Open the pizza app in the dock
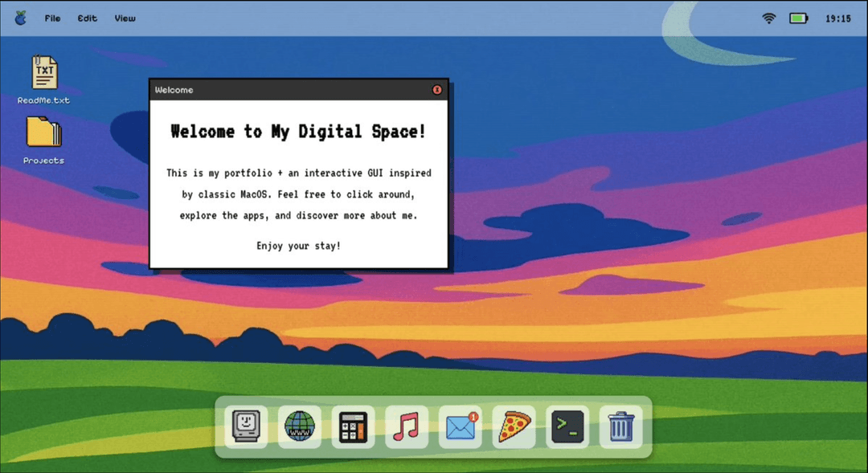Image resolution: width=868 pixels, height=473 pixels. (x=513, y=426)
